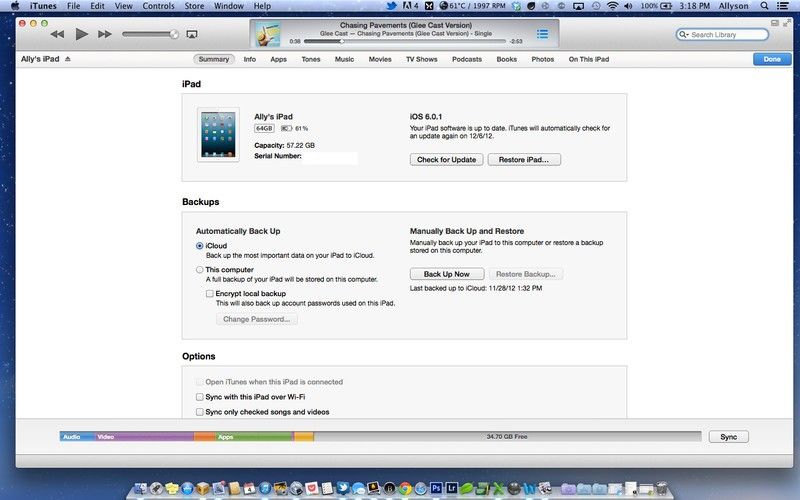The height and width of the screenshot is (500, 800).
Task: Open the Controls menu
Action: pyautogui.click(x=158, y=6)
